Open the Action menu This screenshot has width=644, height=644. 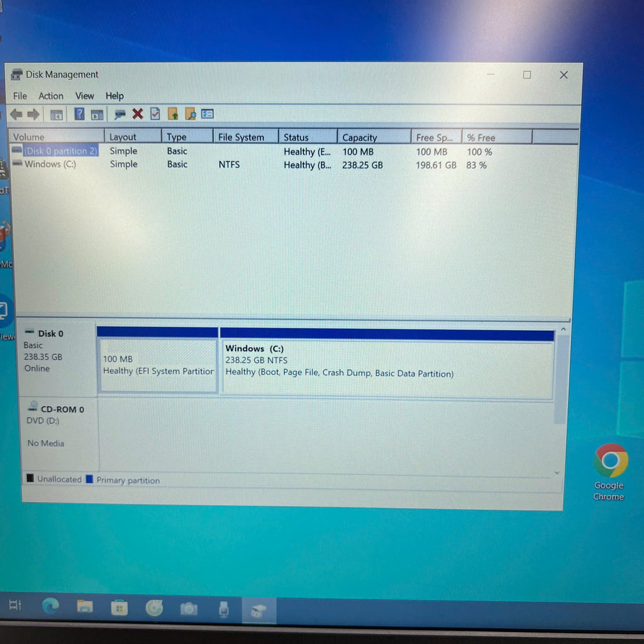click(x=51, y=96)
